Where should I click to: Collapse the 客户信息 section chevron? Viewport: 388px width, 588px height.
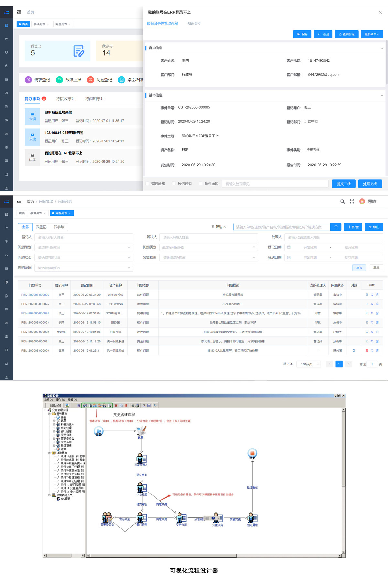pos(382,48)
